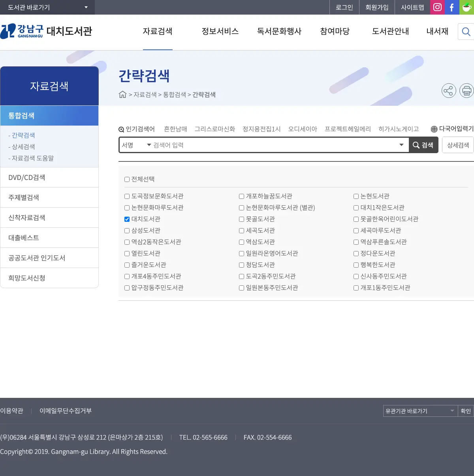This screenshot has height=476, width=474.
Task: Open the 유관기관 바로가기 dropdown
Action: (420, 411)
